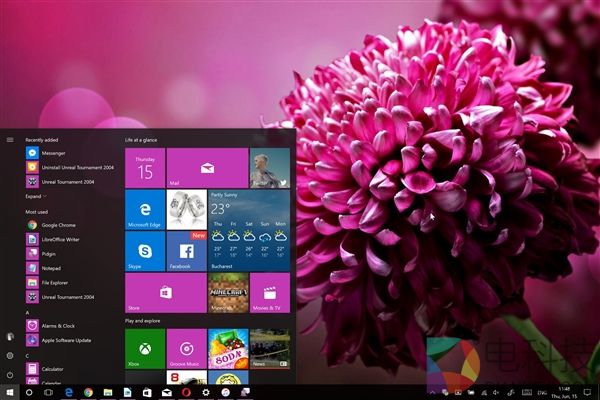Open Store from the taskbar
The width and height of the screenshot is (600, 400).
pyautogui.click(x=147, y=392)
